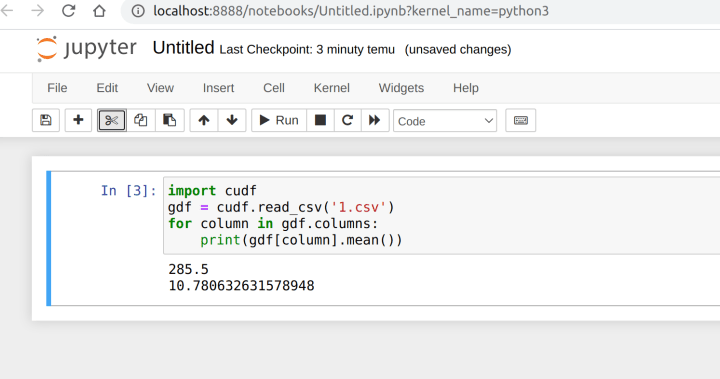Copy selected cells icon
Screen dimensions: 720x379
pos(141,120)
